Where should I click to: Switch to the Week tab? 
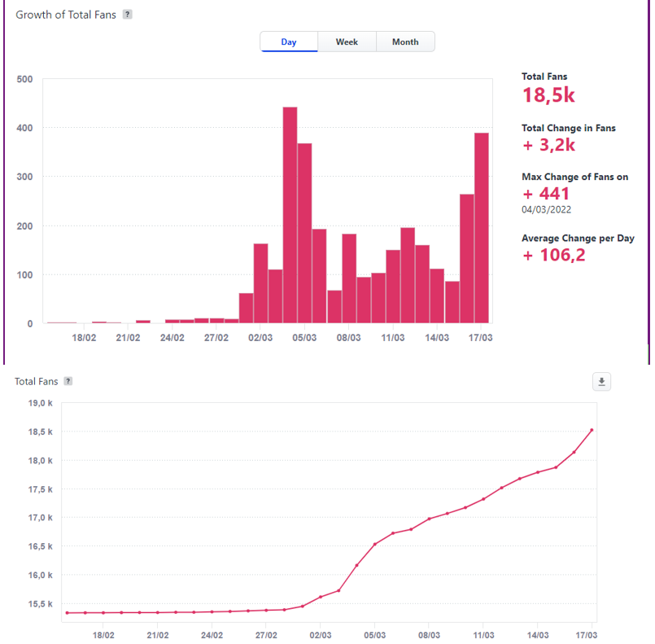347,42
